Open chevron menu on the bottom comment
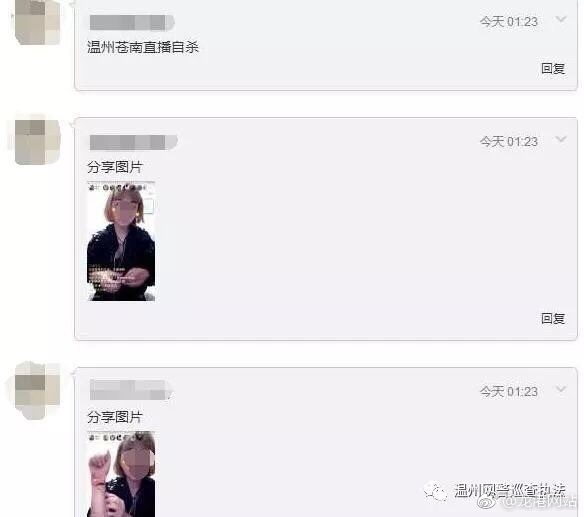This screenshot has height=517, width=584. [x=561, y=389]
